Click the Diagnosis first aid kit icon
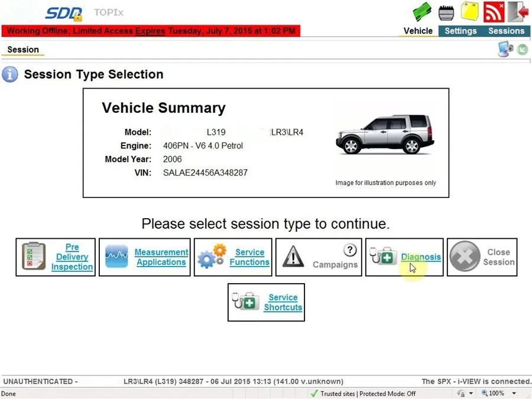Screen dimensions: 532x399 [x=383, y=256]
